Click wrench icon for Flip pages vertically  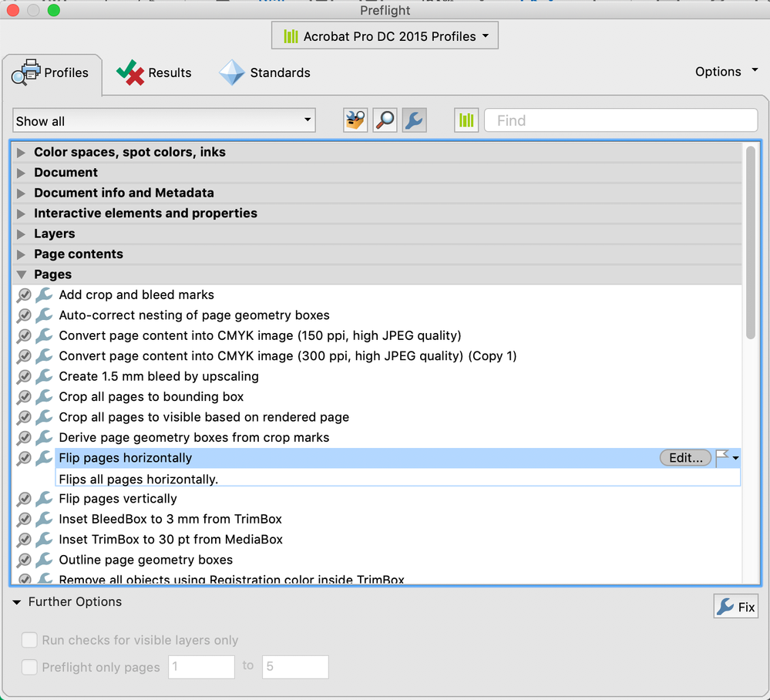(x=44, y=499)
